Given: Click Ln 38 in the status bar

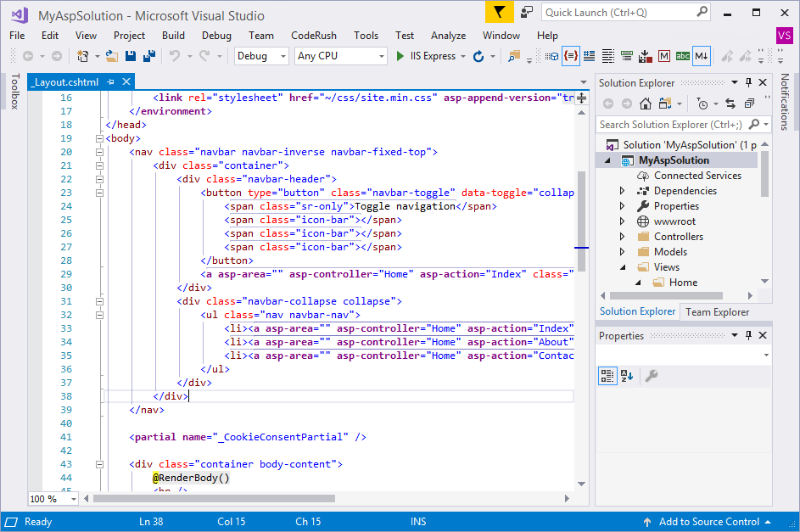Looking at the screenshot, I should tap(151, 521).
